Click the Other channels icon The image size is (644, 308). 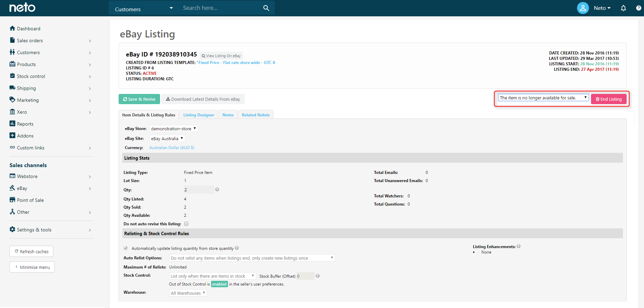click(x=13, y=212)
